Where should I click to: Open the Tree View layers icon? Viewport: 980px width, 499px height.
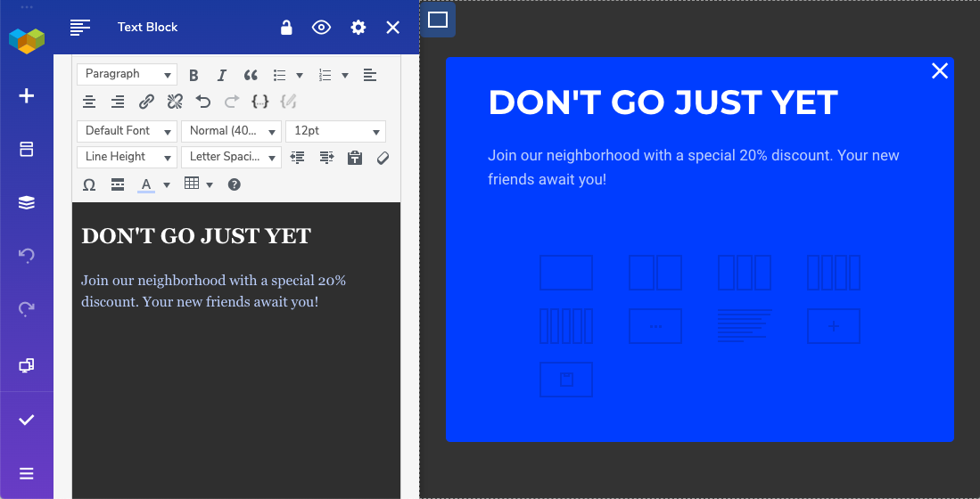(x=27, y=203)
